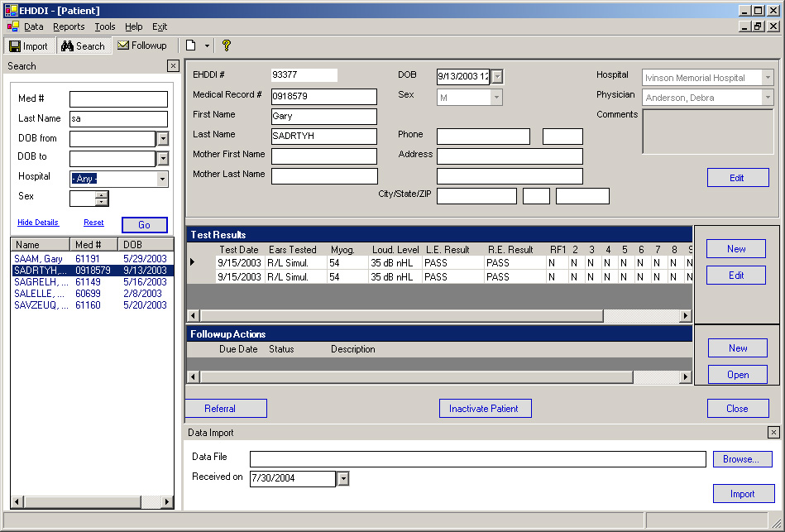Select SAGRELH patient in results list

40,282
